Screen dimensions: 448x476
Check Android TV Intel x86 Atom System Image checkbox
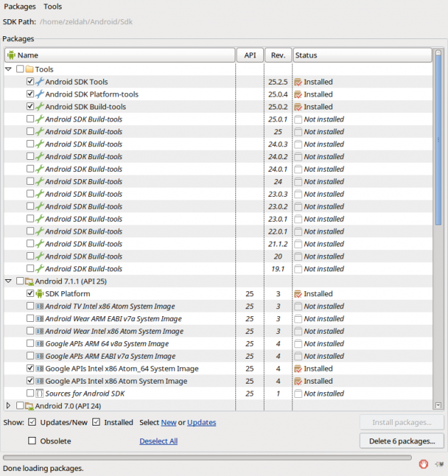(30, 305)
